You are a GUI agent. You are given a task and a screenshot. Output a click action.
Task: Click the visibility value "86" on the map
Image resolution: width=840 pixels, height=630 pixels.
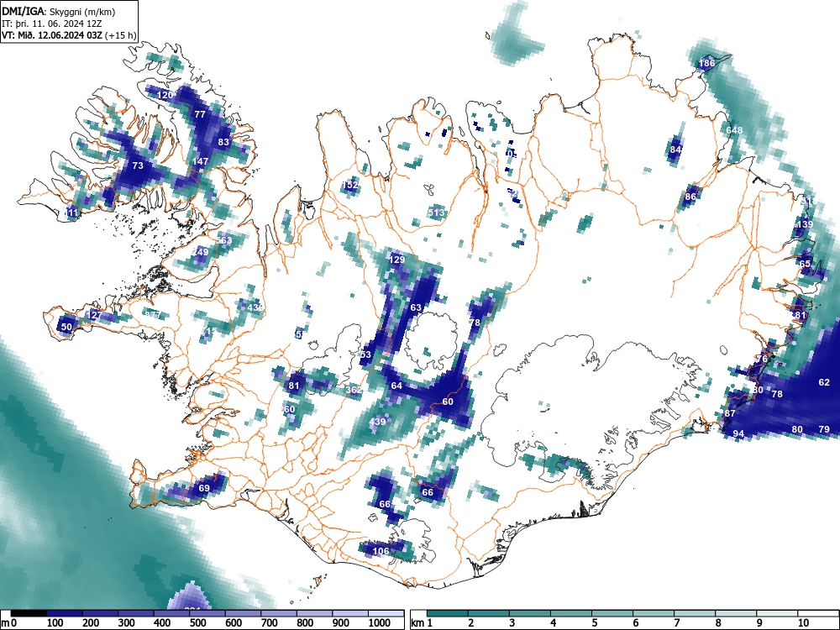pos(690,197)
